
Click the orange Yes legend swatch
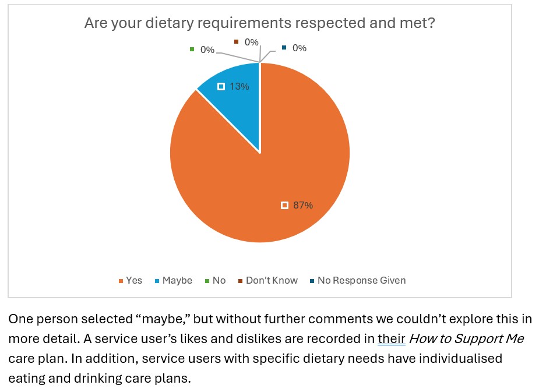click(121, 281)
